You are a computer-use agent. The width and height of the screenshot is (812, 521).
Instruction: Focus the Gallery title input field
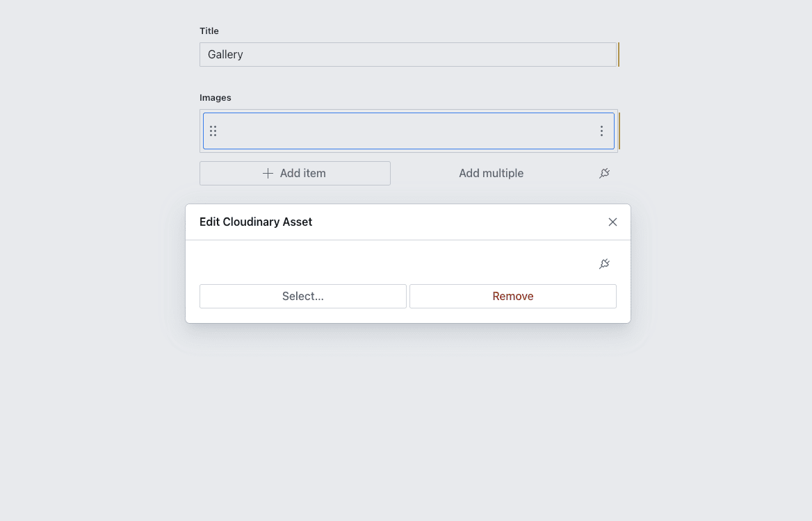tap(407, 54)
